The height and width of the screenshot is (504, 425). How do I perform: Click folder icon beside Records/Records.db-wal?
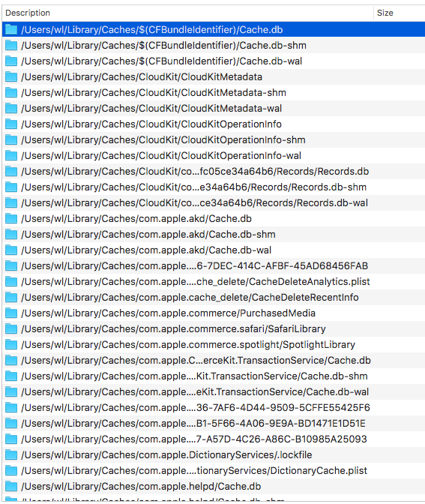click(11, 202)
